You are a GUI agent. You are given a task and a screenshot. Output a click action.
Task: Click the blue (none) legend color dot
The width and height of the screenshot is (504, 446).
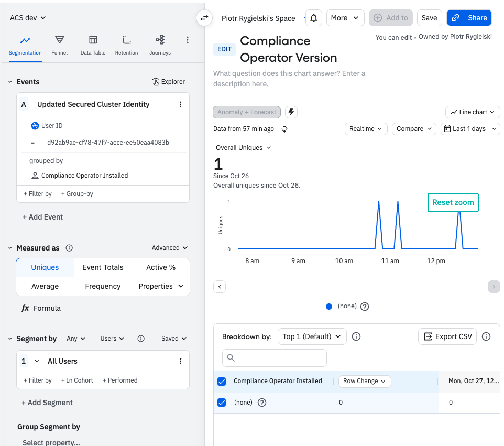coord(329,307)
